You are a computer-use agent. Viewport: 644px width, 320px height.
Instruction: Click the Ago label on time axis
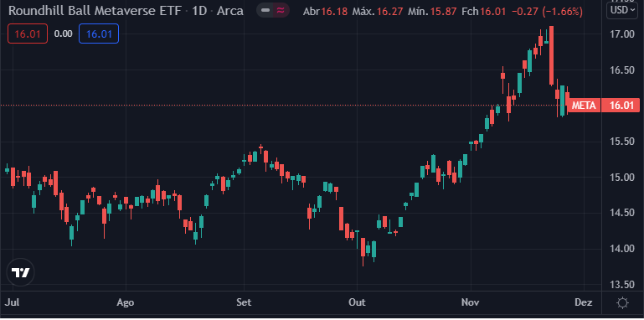coord(126,302)
